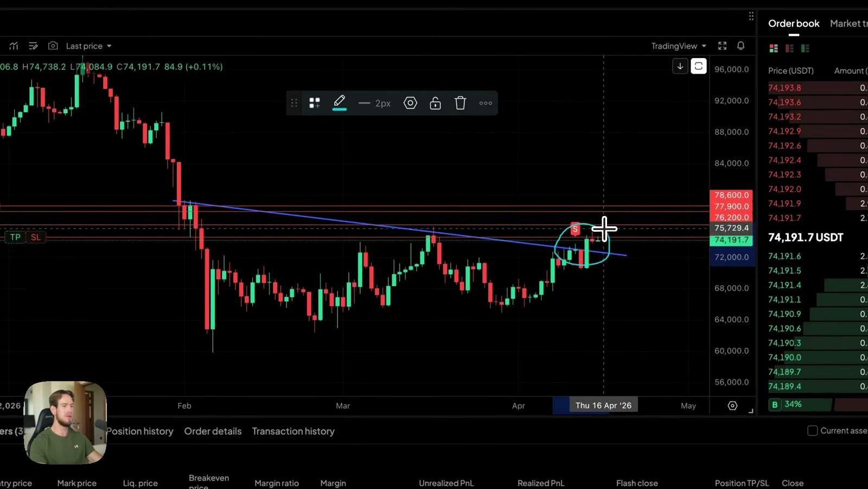This screenshot has width=868, height=489.
Task: Click the Mark price column header
Action: click(76, 483)
